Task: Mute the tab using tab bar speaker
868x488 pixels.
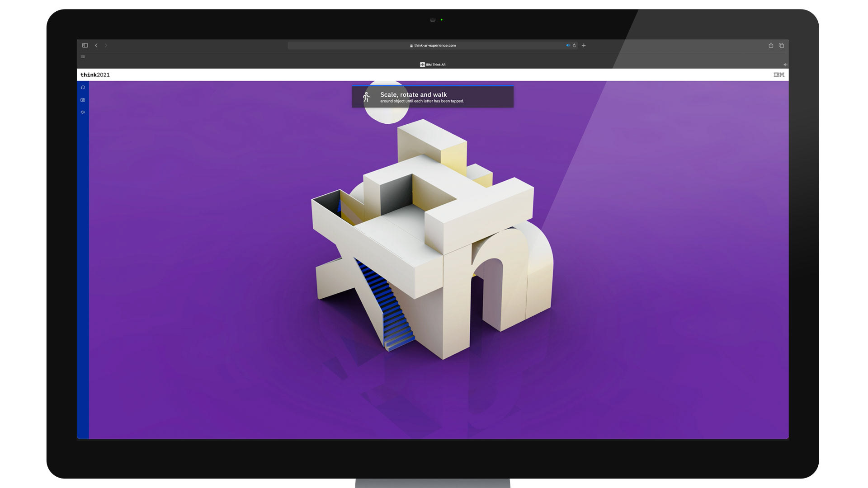Action: click(785, 65)
